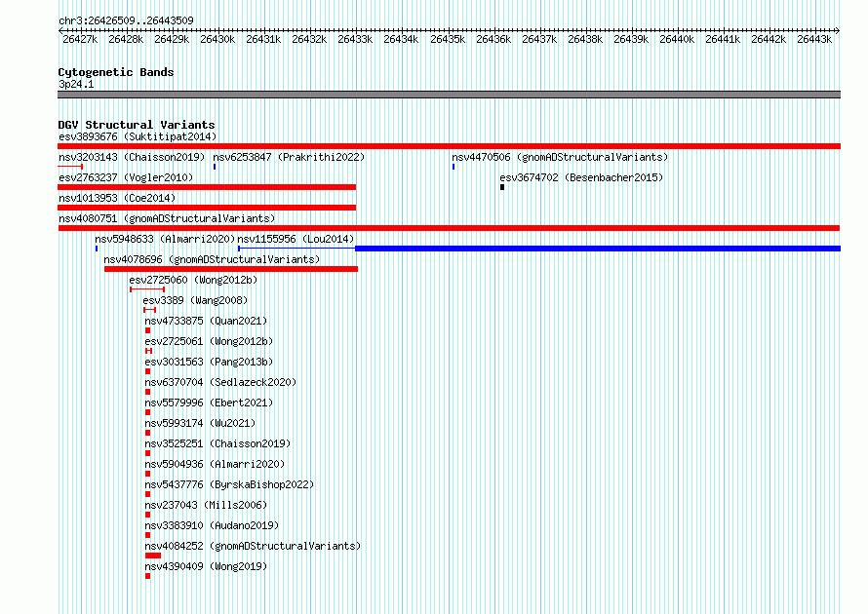The width and height of the screenshot is (868, 614).
Task: Click nsv4080751 (gnomADStructuralVariants) label
Action: tap(167, 218)
